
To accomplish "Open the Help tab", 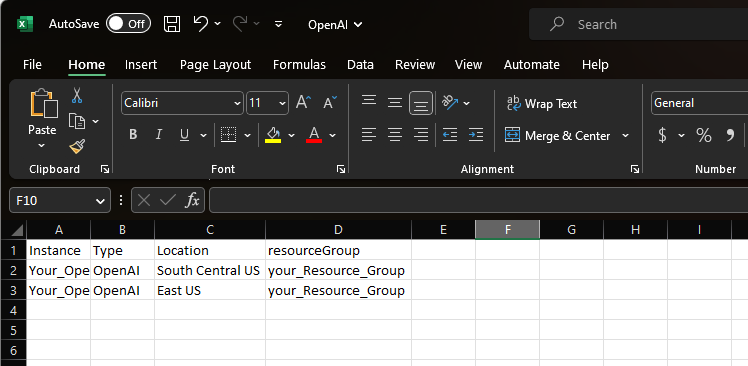I will click(595, 64).
